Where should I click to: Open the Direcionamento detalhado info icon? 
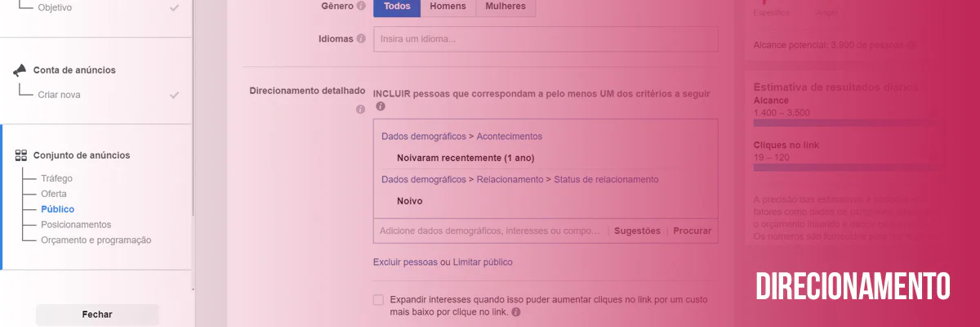361,109
